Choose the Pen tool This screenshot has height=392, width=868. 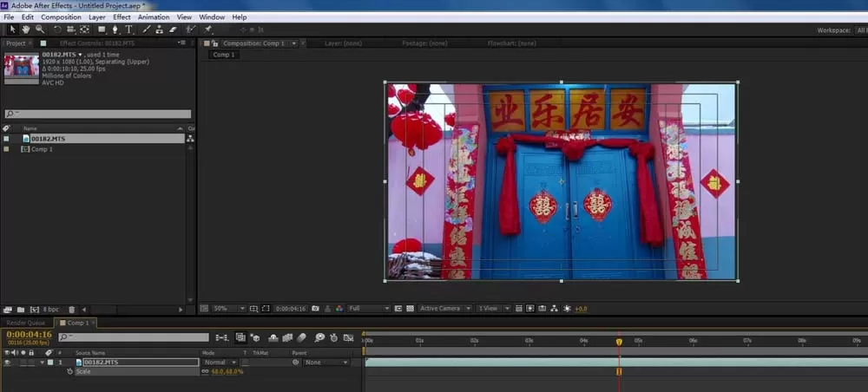click(115, 29)
